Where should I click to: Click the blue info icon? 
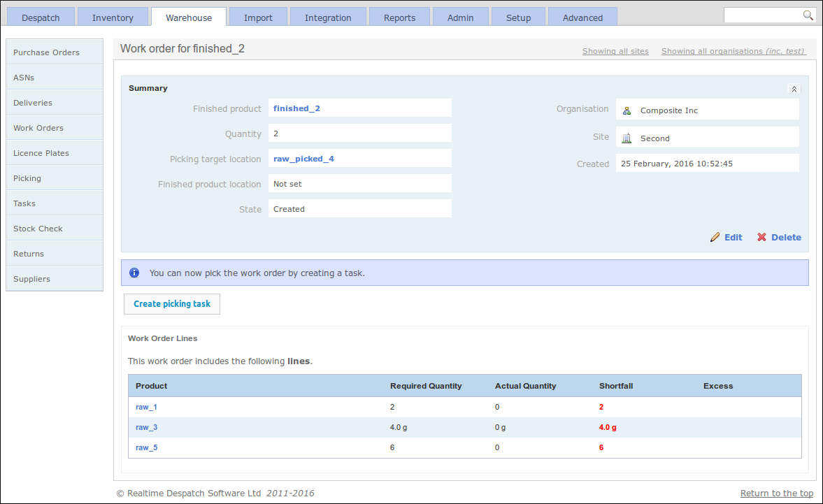pyautogui.click(x=134, y=273)
